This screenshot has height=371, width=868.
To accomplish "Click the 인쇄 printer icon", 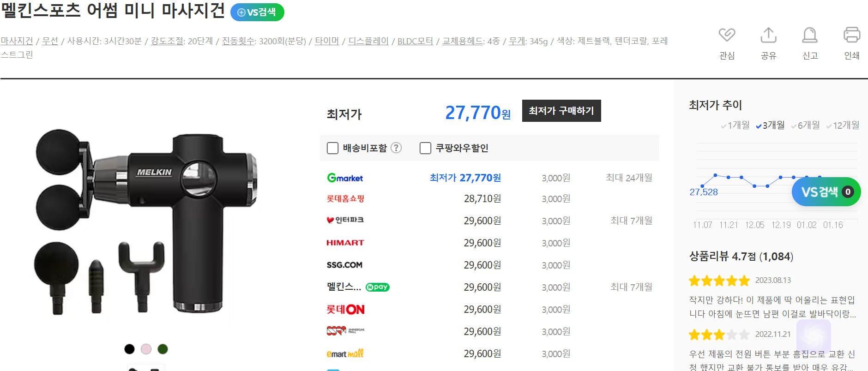I will [x=851, y=35].
